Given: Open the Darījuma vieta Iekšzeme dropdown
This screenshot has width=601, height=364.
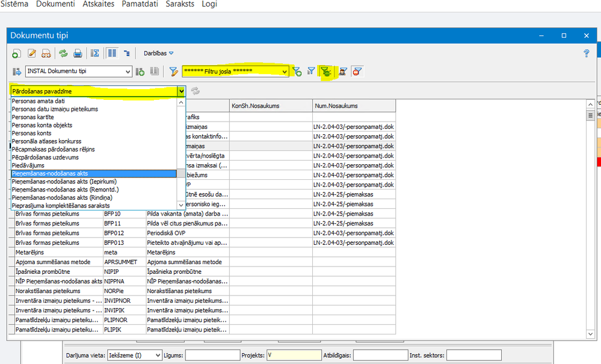Looking at the screenshot, I should click(x=158, y=356).
